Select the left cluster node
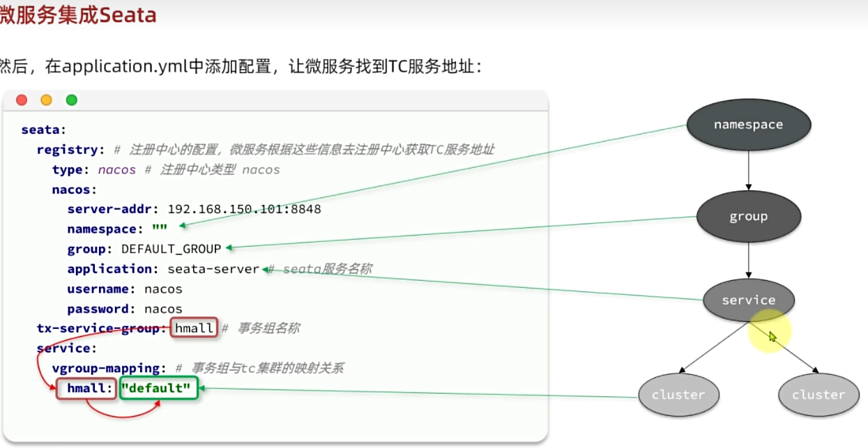 pyautogui.click(x=678, y=394)
